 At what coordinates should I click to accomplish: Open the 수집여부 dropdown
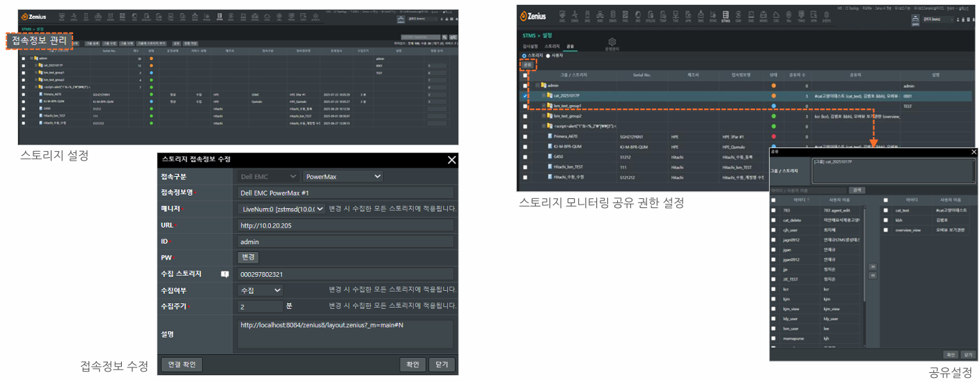point(260,289)
